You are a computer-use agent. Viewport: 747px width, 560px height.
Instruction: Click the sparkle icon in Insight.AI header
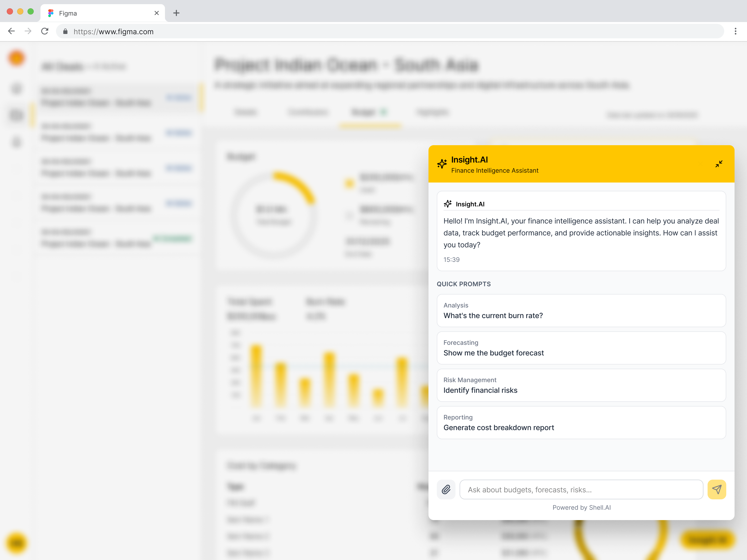click(442, 164)
